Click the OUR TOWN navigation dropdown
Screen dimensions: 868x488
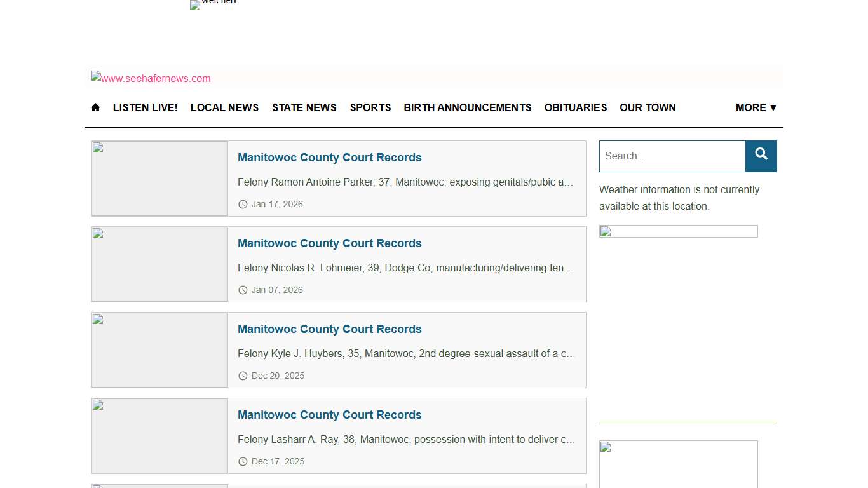point(648,107)
